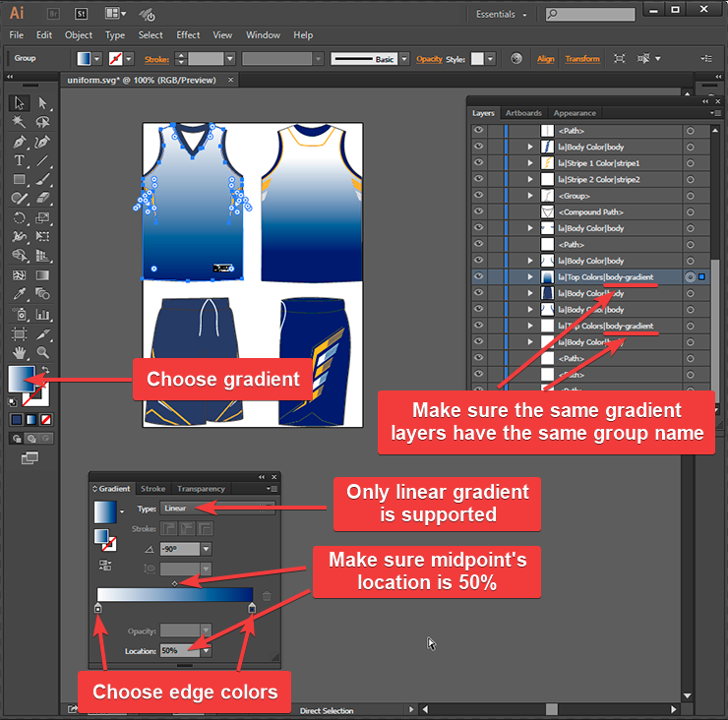Hide the Stripe 1 Color layer
This screenshot has height=720, width=728.
479,163
